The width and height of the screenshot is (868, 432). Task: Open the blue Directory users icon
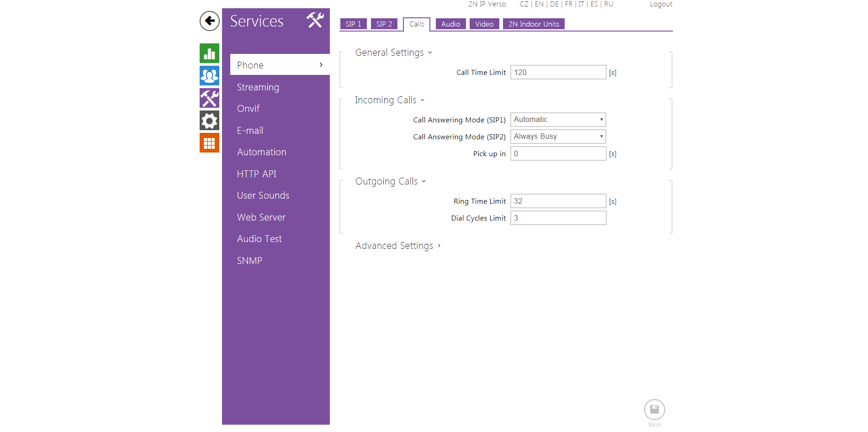pyautogui.click(x=209, y=76)
